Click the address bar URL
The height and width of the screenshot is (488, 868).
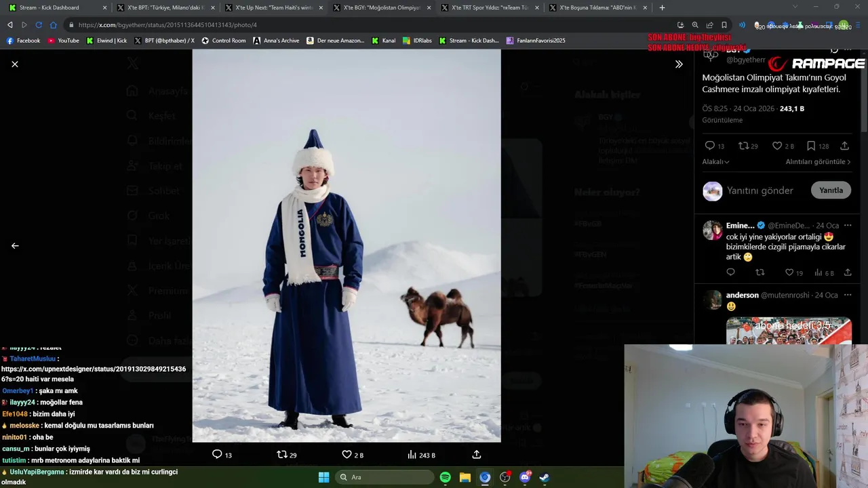pyautogui.click(x=167, y=25)
